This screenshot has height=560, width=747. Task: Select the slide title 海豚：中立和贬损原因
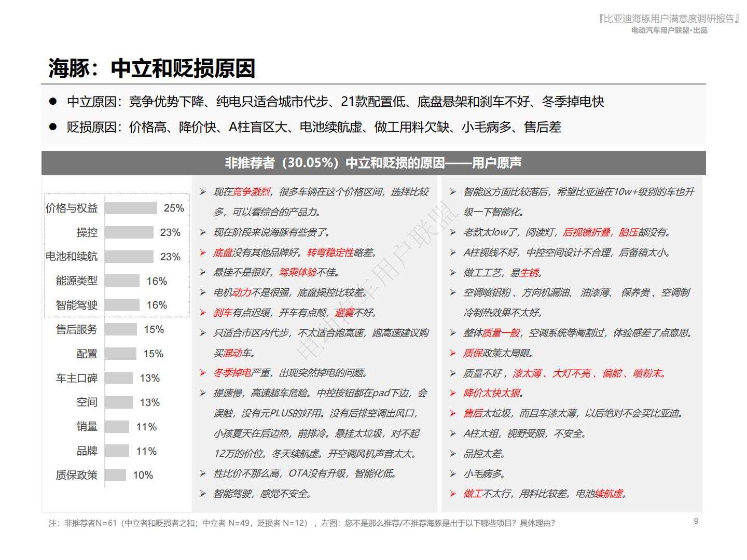pyautogui.click(x=151, y=68)
